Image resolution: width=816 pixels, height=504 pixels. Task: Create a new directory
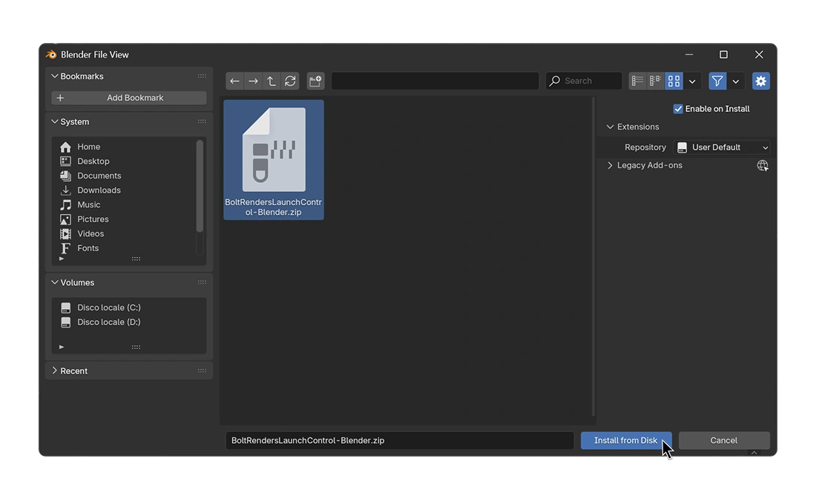tap(315, 81)
